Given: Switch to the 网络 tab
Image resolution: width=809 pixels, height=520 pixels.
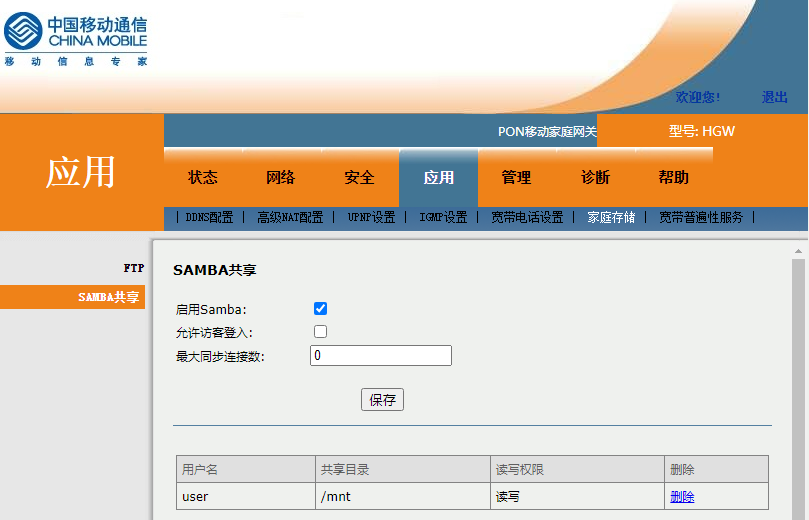Looking at the screenshot, I should tap(281, 178).
